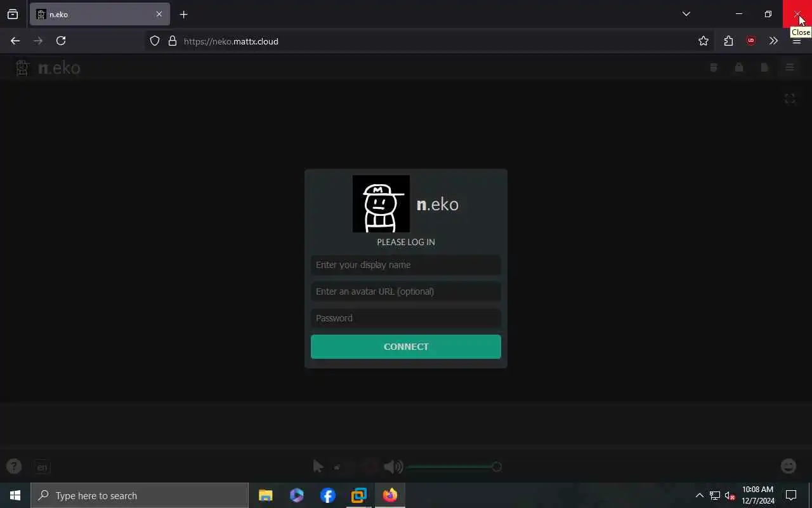Viewport: 812px width, 508px height.
Task: Select the Password input field
Action: pyautogui.click(x=406, y=318)
